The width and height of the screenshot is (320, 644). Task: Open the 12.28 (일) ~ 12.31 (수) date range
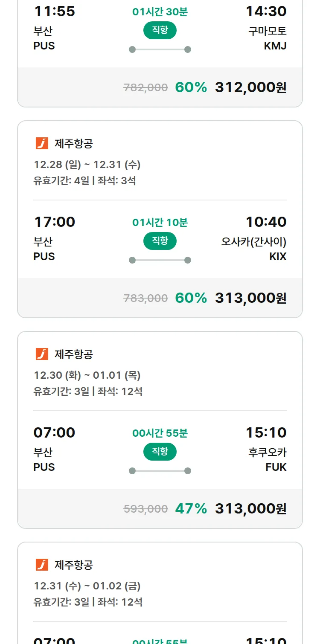(87, 165)
